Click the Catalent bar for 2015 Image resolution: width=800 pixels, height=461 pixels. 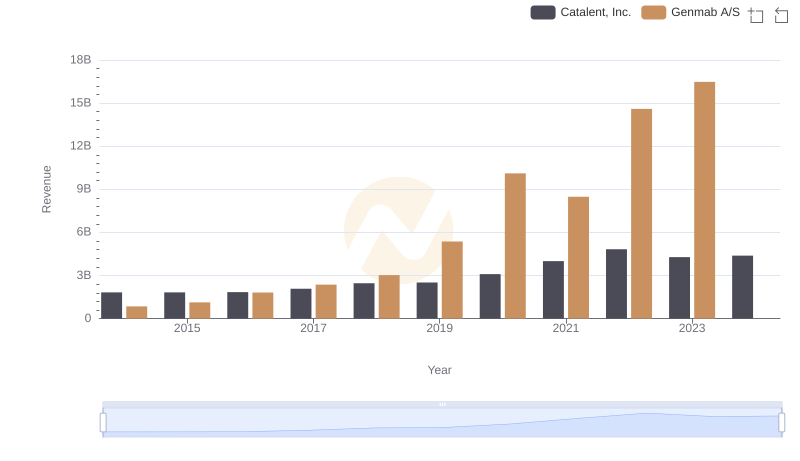pos(174,305)
